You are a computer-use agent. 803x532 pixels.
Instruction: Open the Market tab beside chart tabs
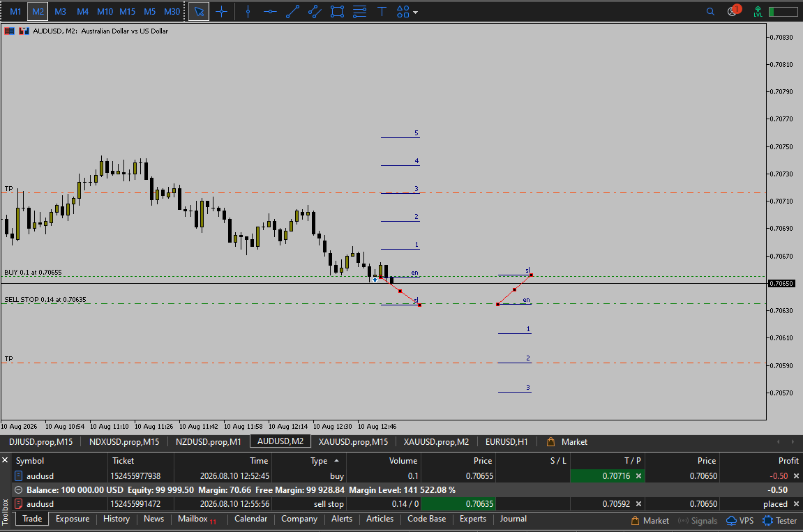click(x=567, y=442)
